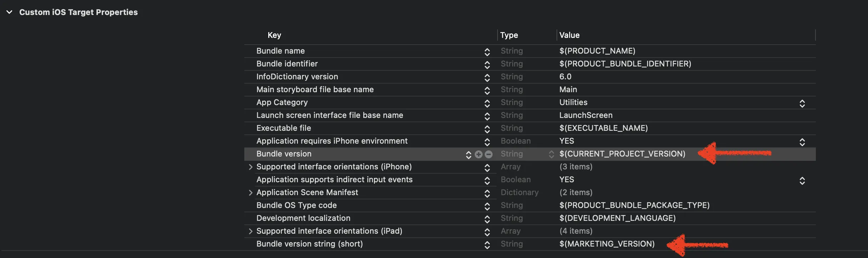
Task: Select the $(MARKETING_VERSION) value field
Action: [607, 244]
